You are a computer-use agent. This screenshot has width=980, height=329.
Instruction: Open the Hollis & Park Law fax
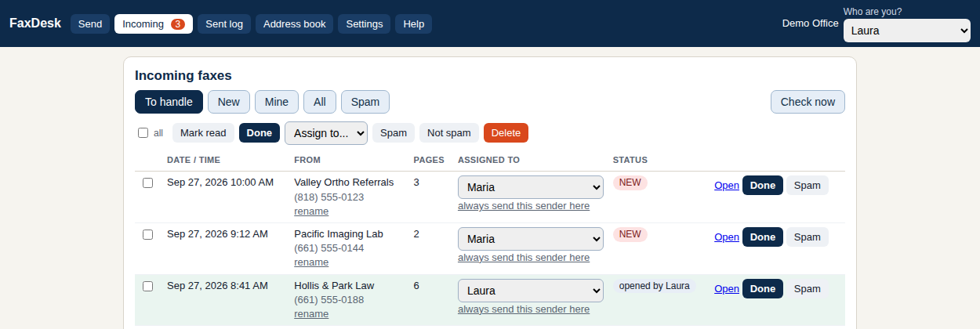coord(727,289)
